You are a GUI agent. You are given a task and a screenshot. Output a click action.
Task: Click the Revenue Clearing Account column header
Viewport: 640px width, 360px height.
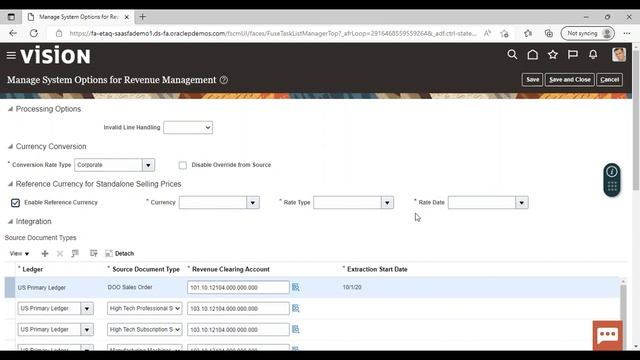[231, 269]
